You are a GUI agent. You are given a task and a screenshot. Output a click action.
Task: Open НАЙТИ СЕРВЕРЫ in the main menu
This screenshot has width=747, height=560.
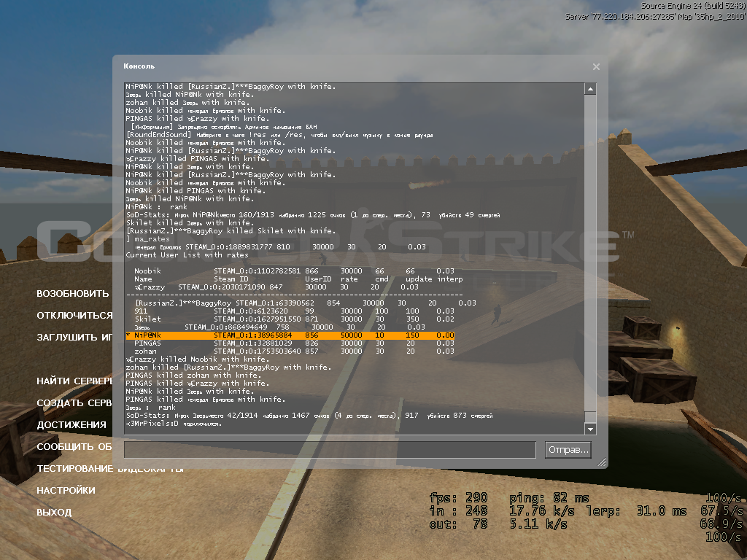pyautogui.click(x=75, y=381)
